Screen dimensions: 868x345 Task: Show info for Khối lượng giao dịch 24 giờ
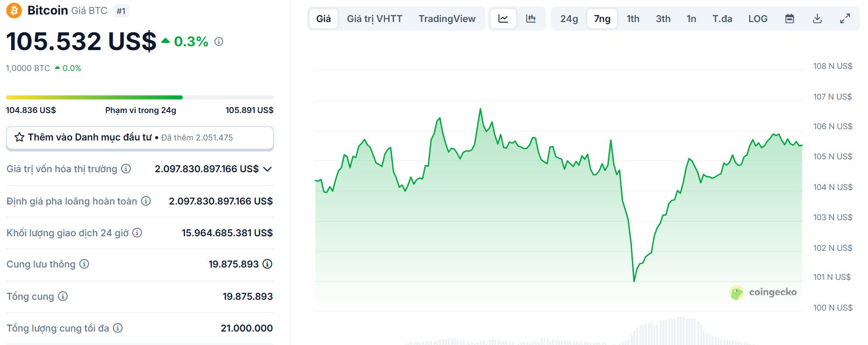click(x=137, y=233)
